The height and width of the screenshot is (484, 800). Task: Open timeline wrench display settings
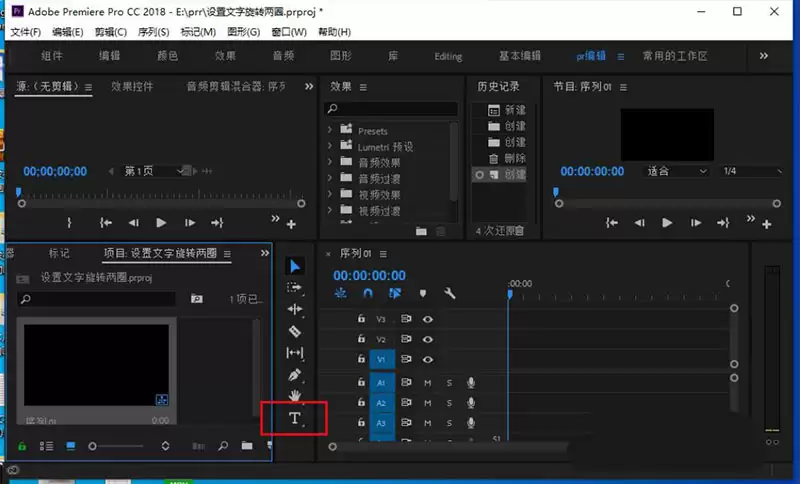(x=450, y=293)
